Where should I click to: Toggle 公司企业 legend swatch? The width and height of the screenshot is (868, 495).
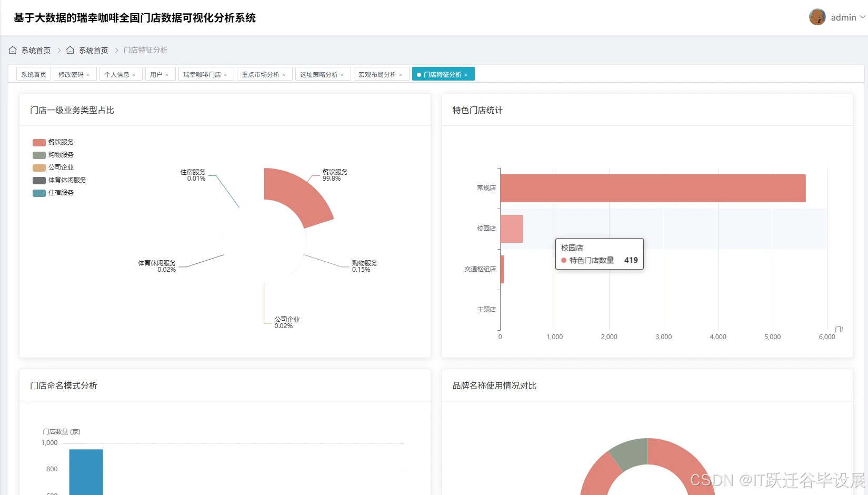pyautogui.click(x=39, y=167)
